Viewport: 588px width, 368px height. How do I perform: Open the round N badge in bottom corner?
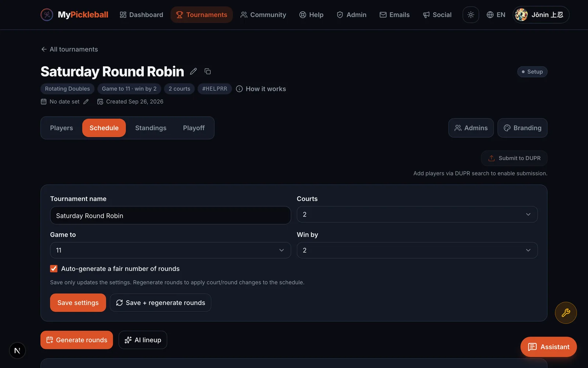click(x=17, y=351)
